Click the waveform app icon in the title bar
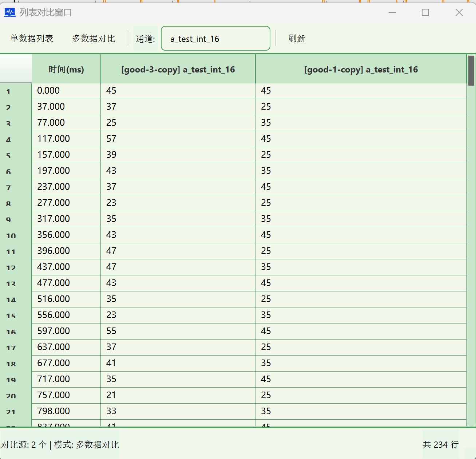 point(10,13)
